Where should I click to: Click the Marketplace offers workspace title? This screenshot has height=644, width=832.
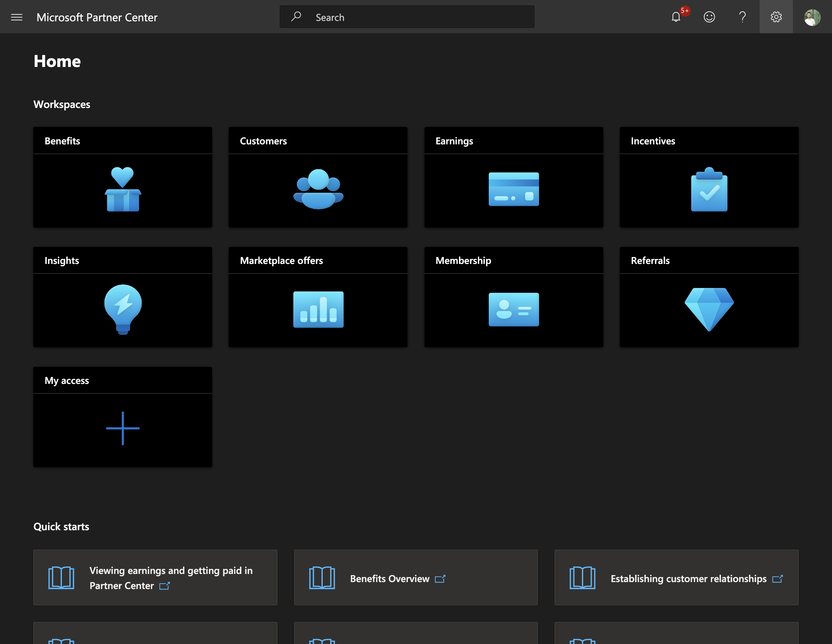coord(281,260)
